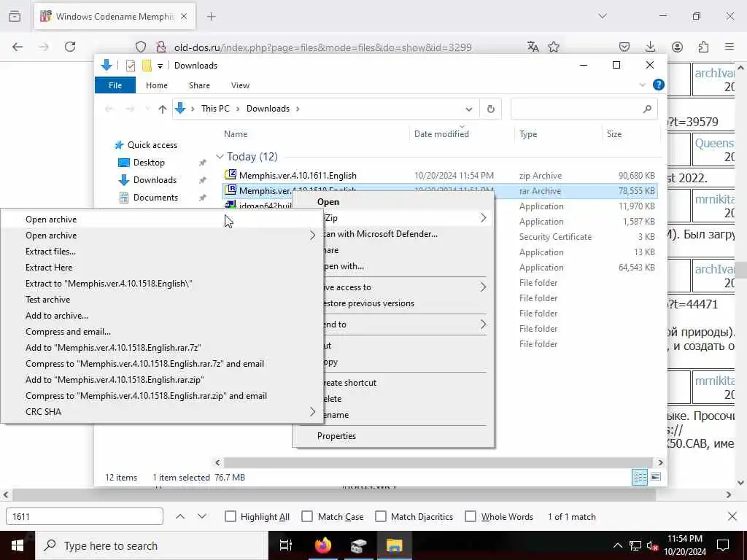
Task: Open Firefox extensions puzzle icon
Action: click(x=703, y=47)
